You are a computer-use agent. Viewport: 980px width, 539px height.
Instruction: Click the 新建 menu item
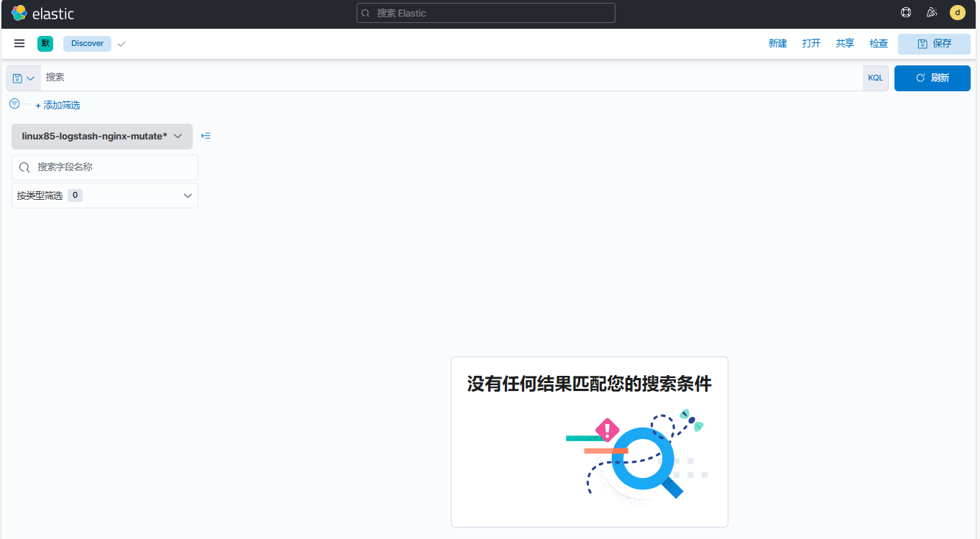(777, 44)
